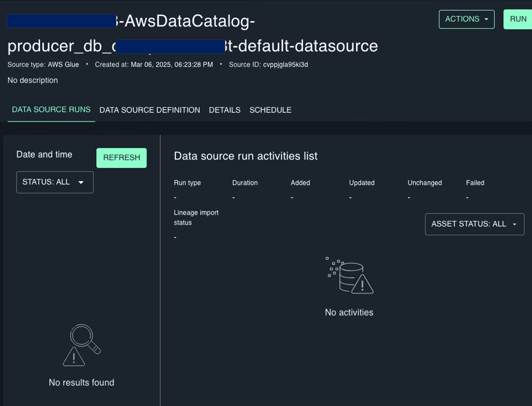Image resolution: width=532 pixels, height=406 pixels.
Task: Click the No description text
Action: (33, 80)
